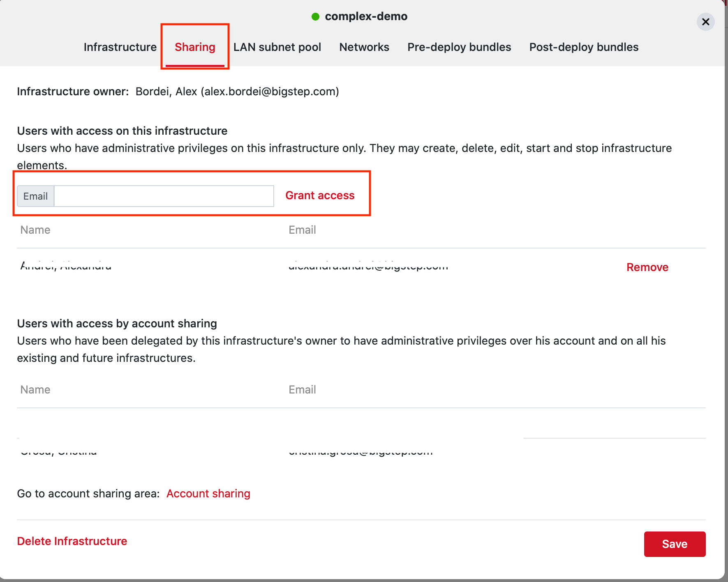This screenshot has height=582, width=728.
Task: Open the Networks tab
Action: (364, 47)
